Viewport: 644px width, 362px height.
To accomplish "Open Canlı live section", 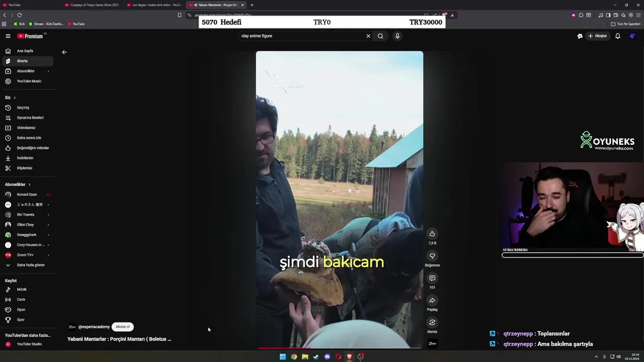I will [x=28, y=300].
